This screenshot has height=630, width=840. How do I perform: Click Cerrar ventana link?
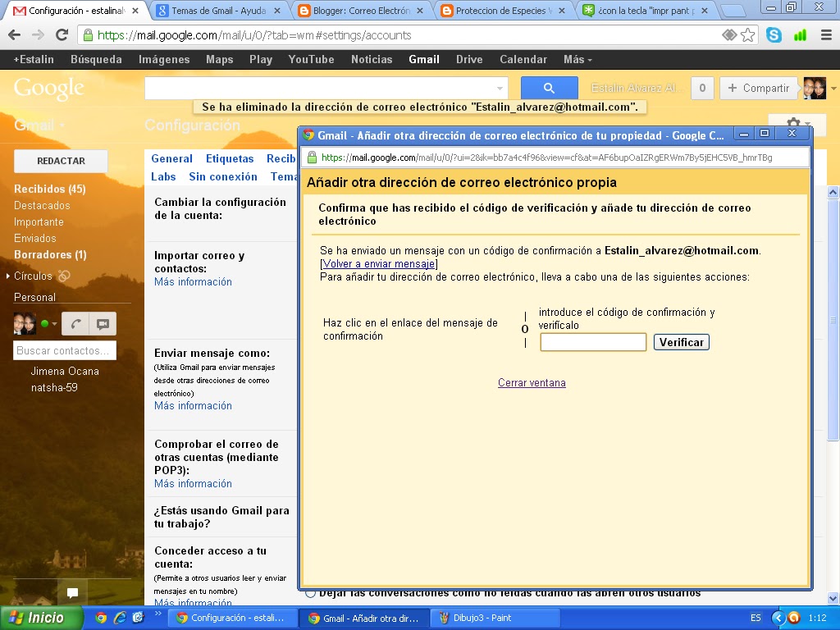pos(532,382)
